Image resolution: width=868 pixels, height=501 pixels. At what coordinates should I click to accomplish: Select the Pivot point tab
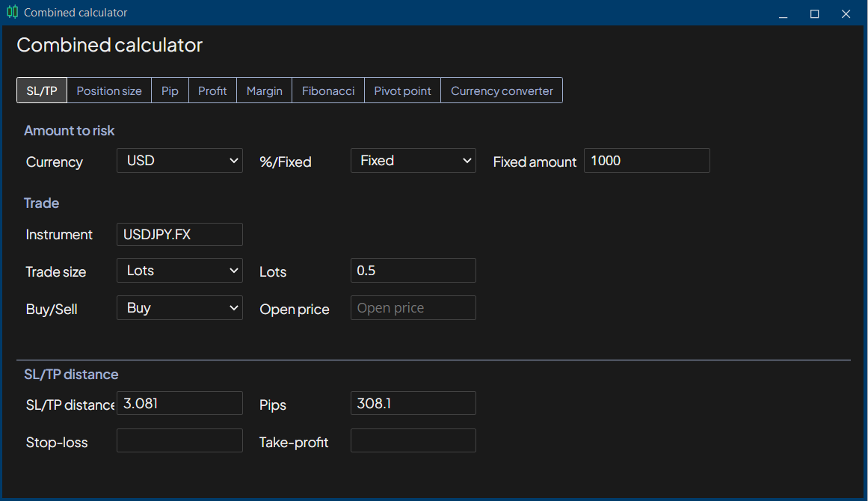pyautogui.click(x=402, y=90)
